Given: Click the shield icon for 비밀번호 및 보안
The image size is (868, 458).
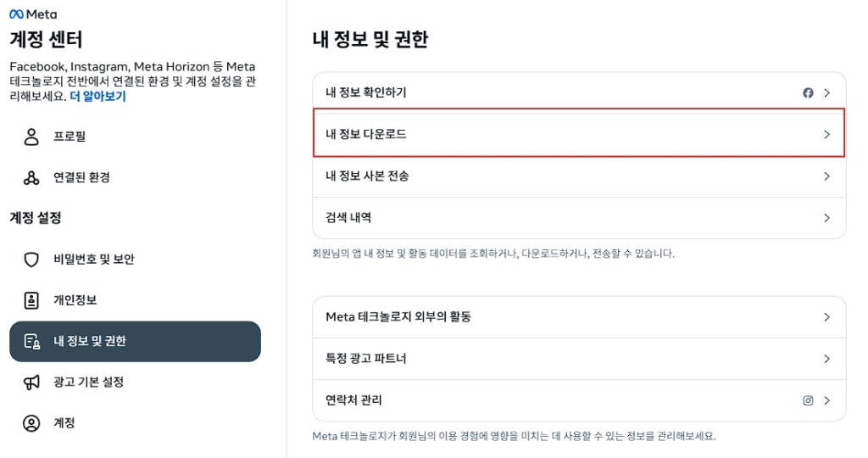Looking at the screenshot, I should click(x=31, y=260).
